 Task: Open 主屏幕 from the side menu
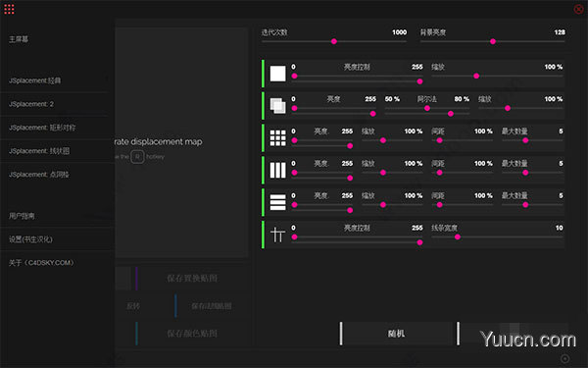click(x=19, y=39)
